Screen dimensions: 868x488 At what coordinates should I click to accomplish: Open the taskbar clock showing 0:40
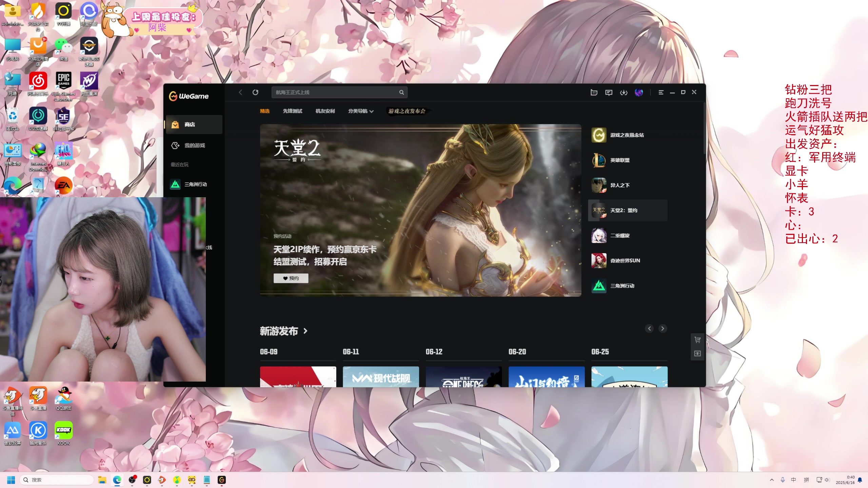845,480
